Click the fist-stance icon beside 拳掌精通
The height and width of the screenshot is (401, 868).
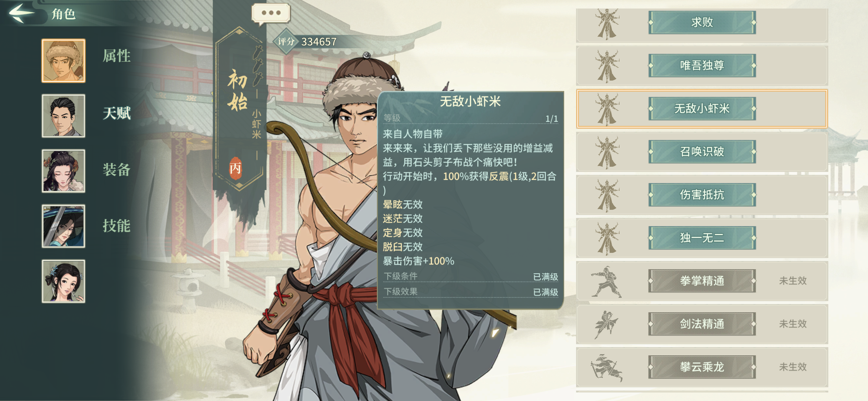606,281
